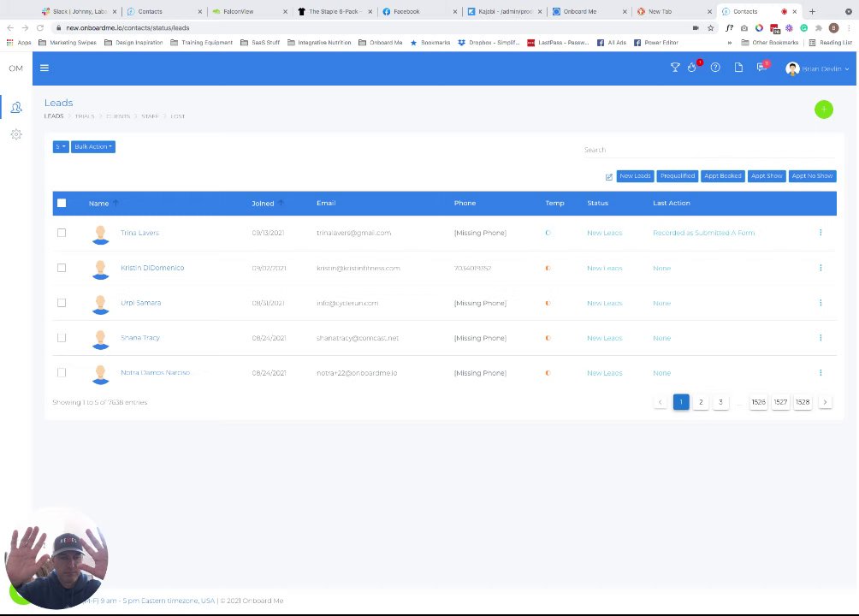Open the hamburger menu in the header
Screen dimensions: 859x616
(44, 68)
